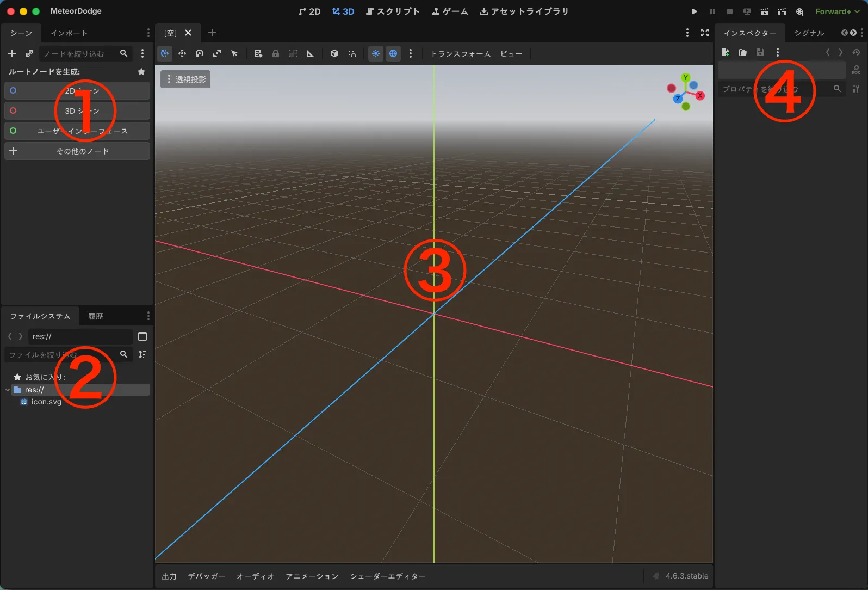Click the lock selected node icon
This screenshot has width=868, height=590.
coord(276,53)
